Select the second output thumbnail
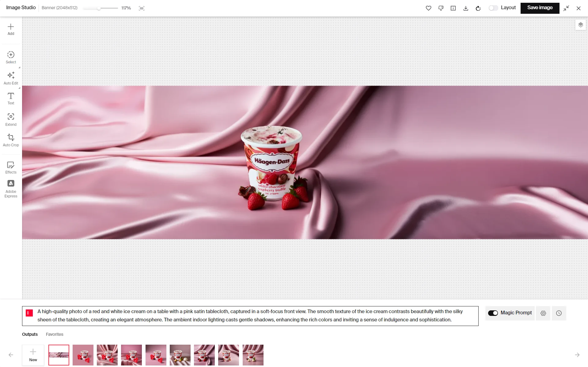The image size is (588, 367). click(83, 355)
